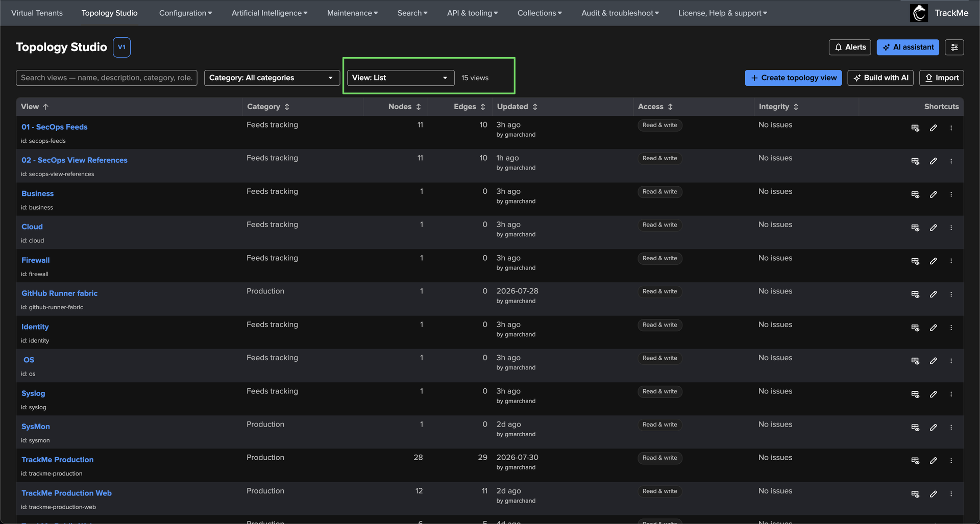The image size is (980, 524).
Task: Open the Collections menu
Action: pos(540,13)
